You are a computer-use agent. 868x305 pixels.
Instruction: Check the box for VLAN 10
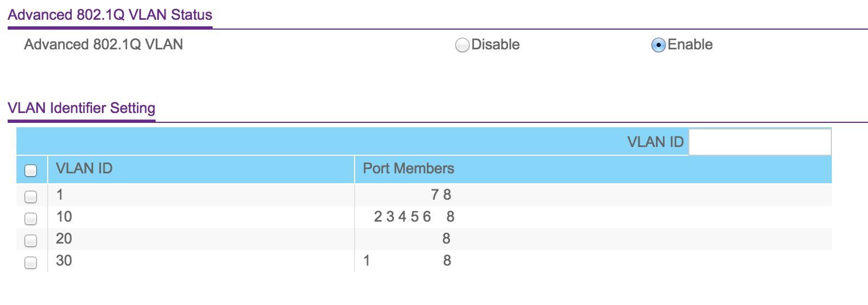[31, 218]
